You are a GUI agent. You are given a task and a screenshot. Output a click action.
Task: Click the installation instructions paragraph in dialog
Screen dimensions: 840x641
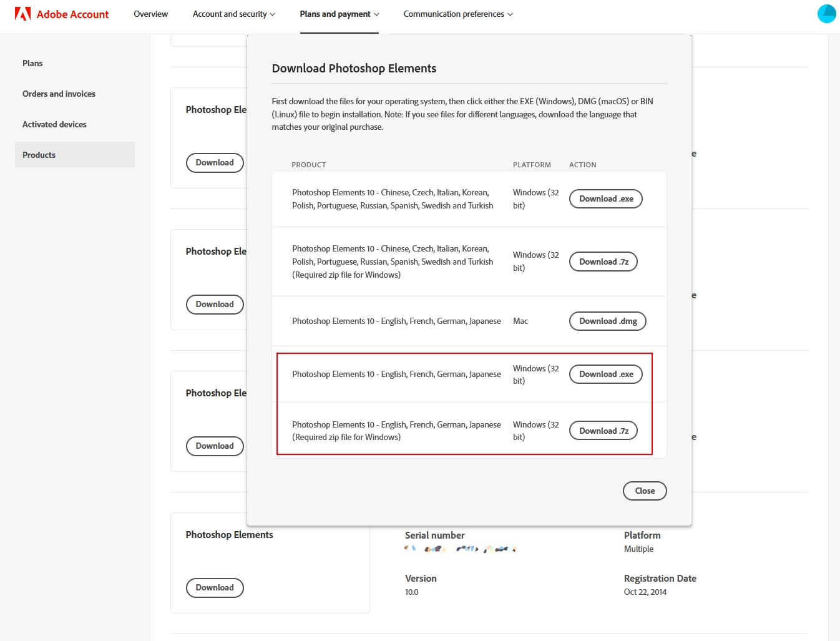tap(462, 114)
